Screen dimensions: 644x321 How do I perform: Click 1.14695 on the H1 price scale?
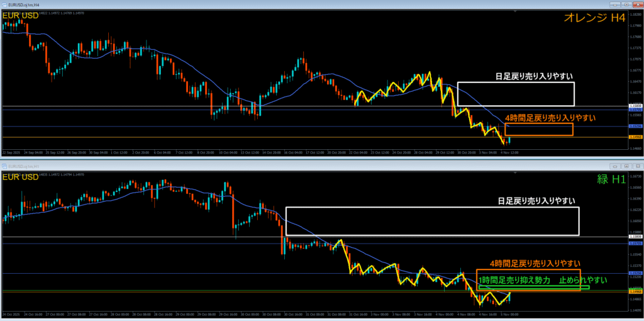pyautogui.click(x=635, y=310)
